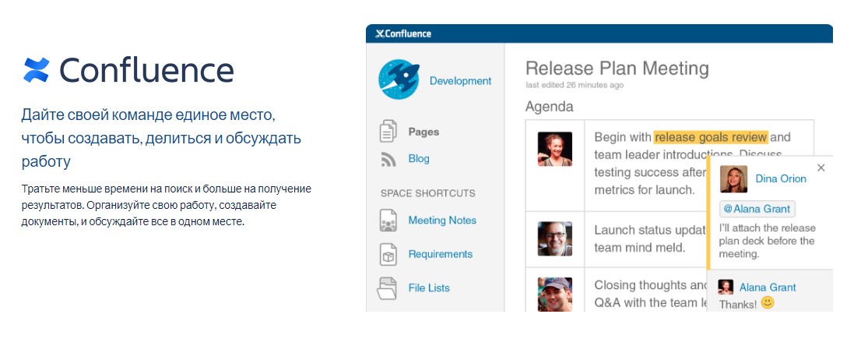Screen dimensions: 868x346
Task: Open the Meeting Notes shortcut
Action: (x=442, y=221)
